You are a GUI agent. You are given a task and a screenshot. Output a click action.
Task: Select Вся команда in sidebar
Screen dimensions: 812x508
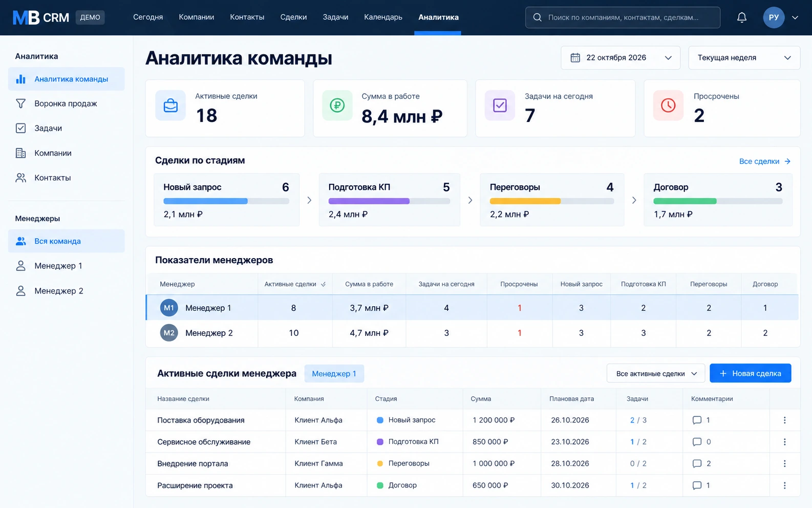coord(66,241)
